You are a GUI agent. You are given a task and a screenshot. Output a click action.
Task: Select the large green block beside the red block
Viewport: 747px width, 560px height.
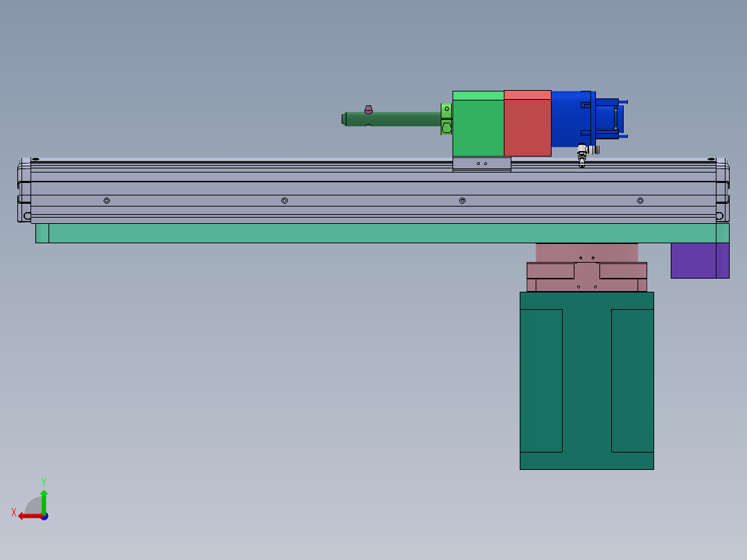click(478, 123)
